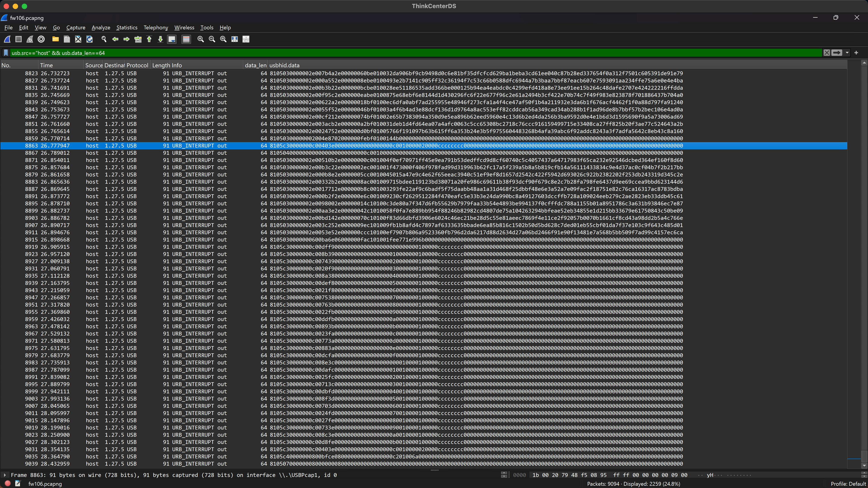Add a filter button with plus
This screenshot has width=868, height=488.
(856, 53)
